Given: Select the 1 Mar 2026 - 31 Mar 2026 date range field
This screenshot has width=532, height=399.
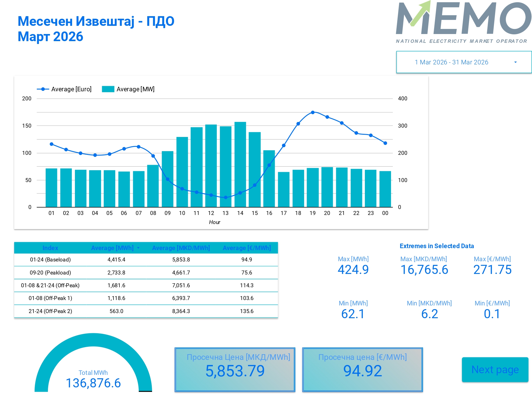Looking at the screenshot, I should click(451, 62).
